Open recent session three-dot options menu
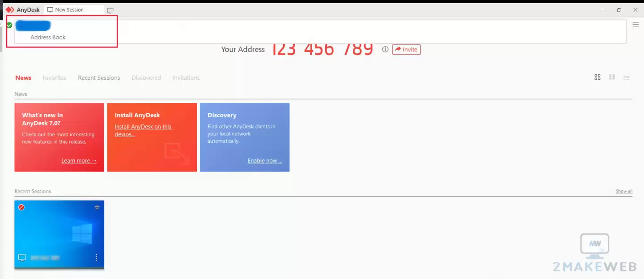644x279 pixels. 96,258
